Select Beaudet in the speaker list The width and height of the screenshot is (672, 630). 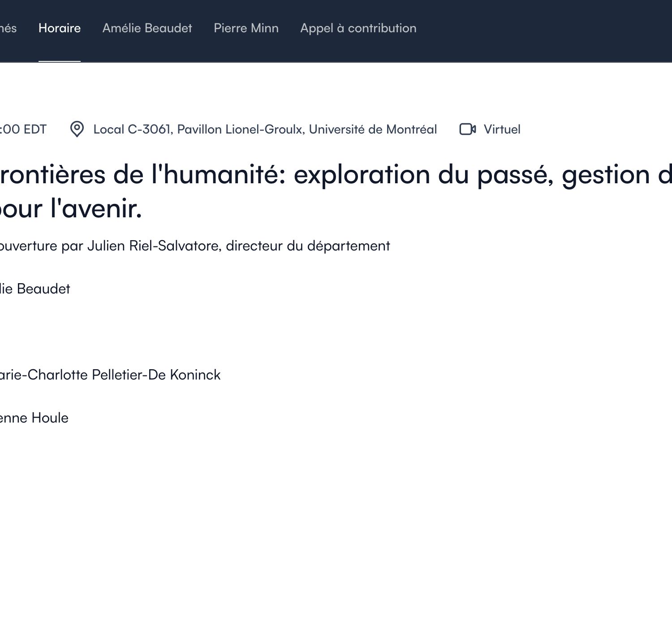[x=43, y=289]
